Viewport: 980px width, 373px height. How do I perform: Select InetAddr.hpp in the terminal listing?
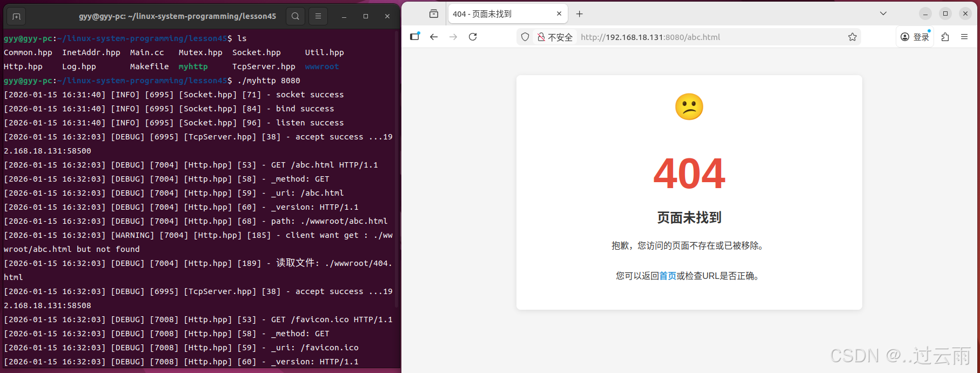91,52
